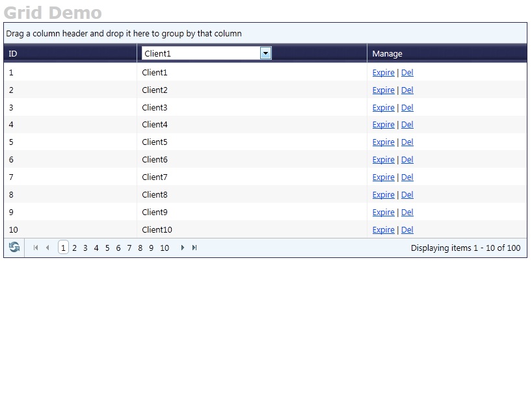Viewport: 532px width, 399px height.
Task: Click Expire link for Client1
Action: (x=384, y=73)
